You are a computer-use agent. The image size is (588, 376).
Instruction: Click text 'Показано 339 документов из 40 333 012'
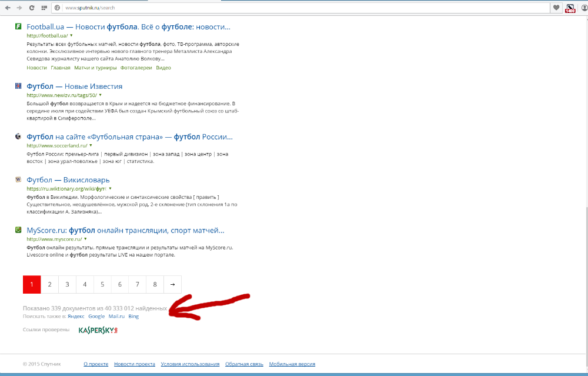(78, 308)
